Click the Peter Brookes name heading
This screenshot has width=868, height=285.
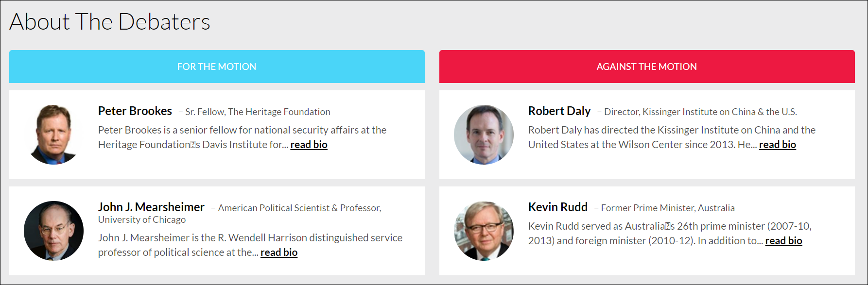(135, 111)
